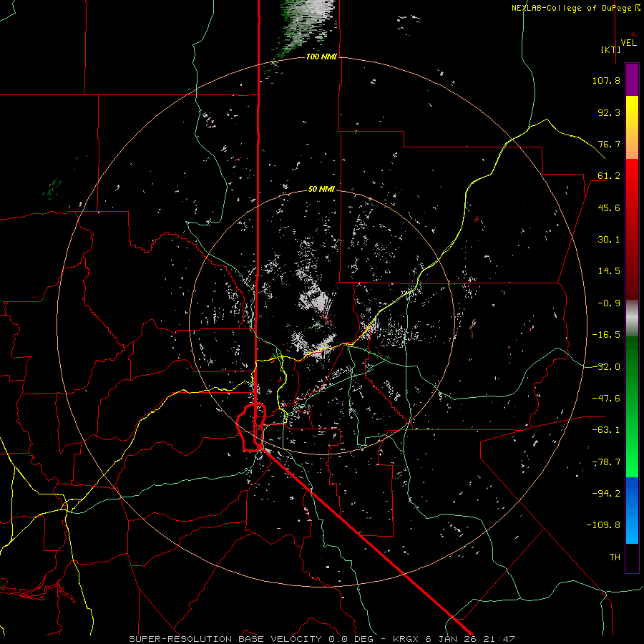Screen dimensions: 644x644
Task: Click the 61.2 legend value
Action: click(x=609, y=176)
